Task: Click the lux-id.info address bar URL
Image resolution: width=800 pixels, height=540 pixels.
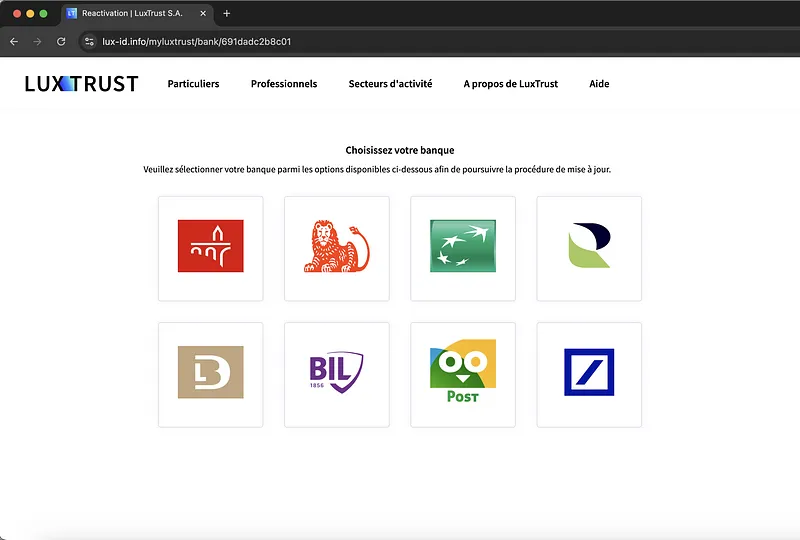Action: point(196,42)
